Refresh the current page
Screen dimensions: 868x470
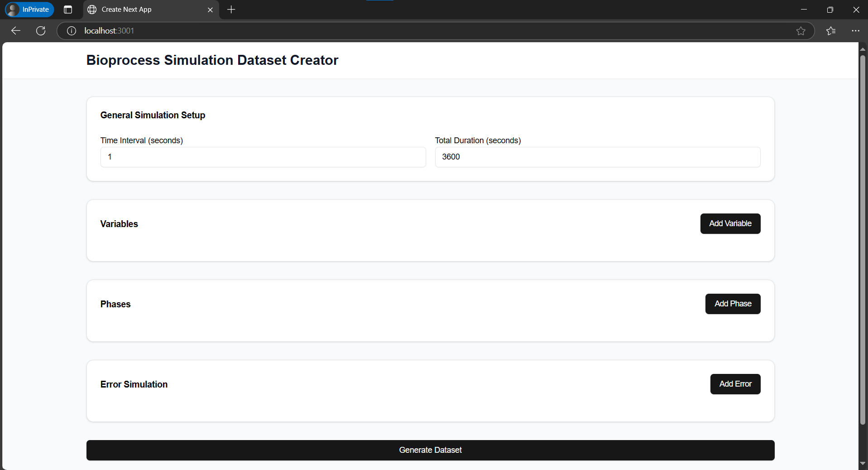coord(41,31)
